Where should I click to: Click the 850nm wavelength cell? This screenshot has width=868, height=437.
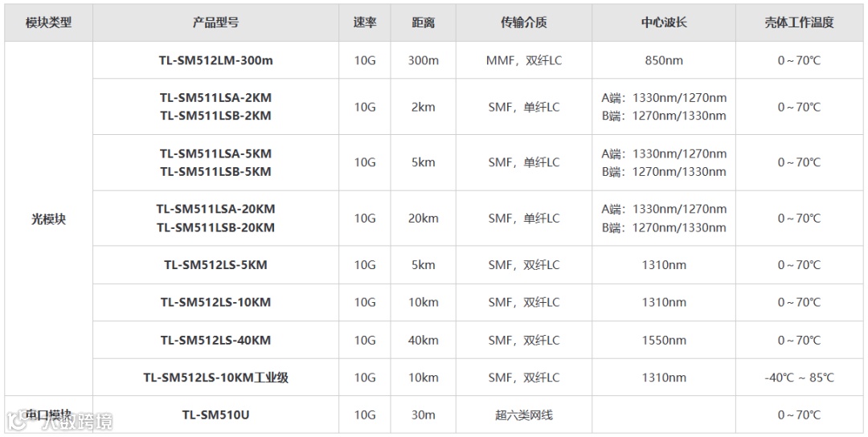pos(664,60)
